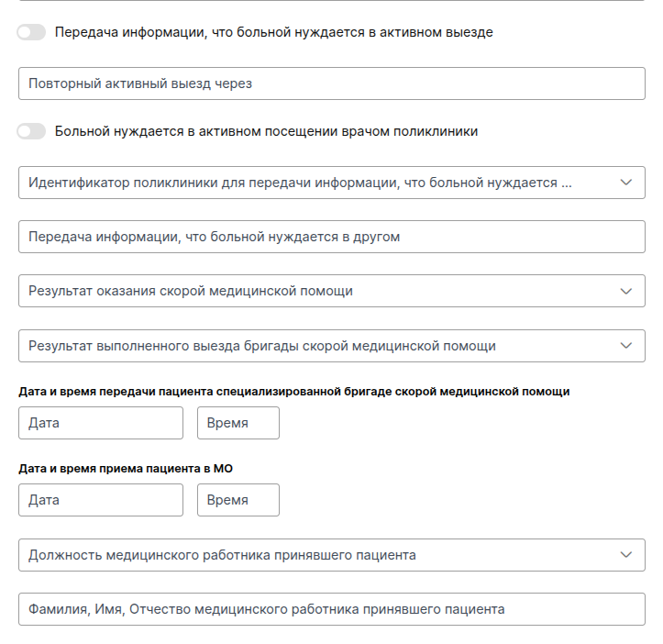The image size is (663, 644).
Task: Click the 'Дата и время приема пациента в МО' heading
Action: [126, 468]
